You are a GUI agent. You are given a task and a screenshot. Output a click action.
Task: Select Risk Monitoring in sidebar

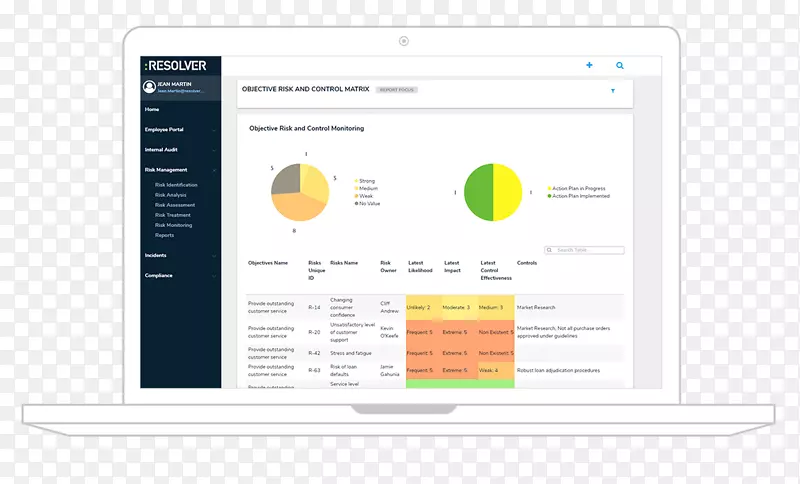173,225
